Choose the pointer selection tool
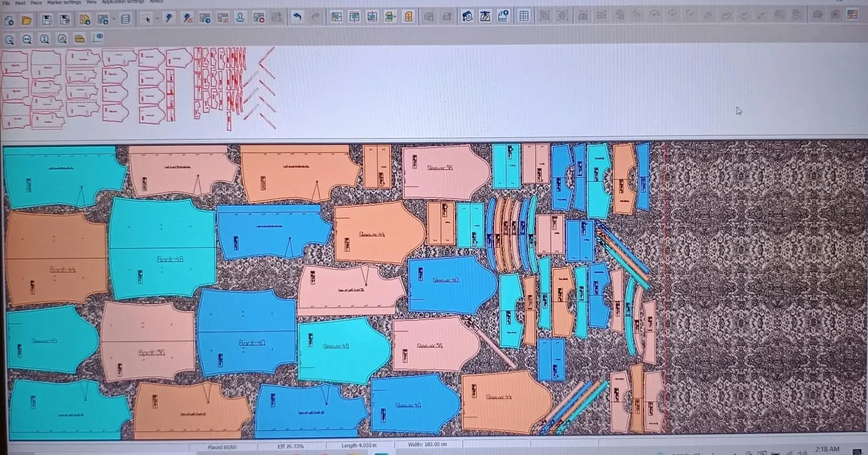 [147, 19]
